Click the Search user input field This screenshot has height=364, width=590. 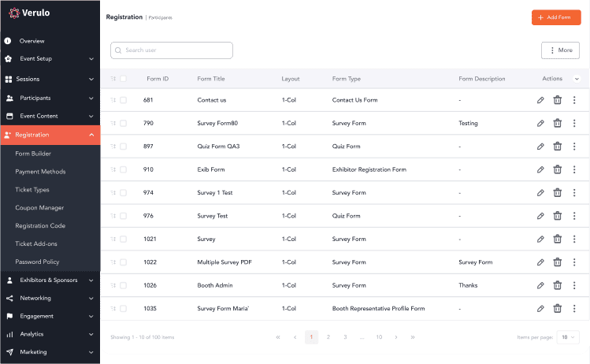(x=172, y=50)
